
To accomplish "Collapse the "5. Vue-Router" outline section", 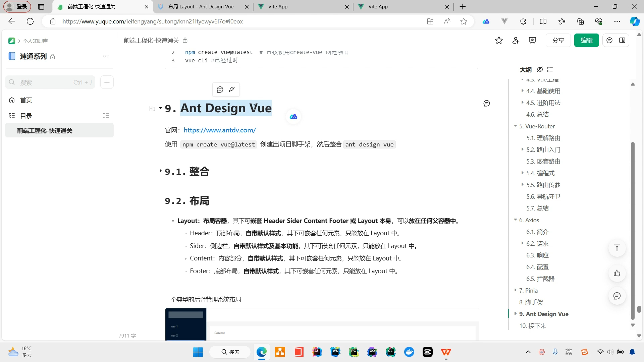I will tap(516, 126).
